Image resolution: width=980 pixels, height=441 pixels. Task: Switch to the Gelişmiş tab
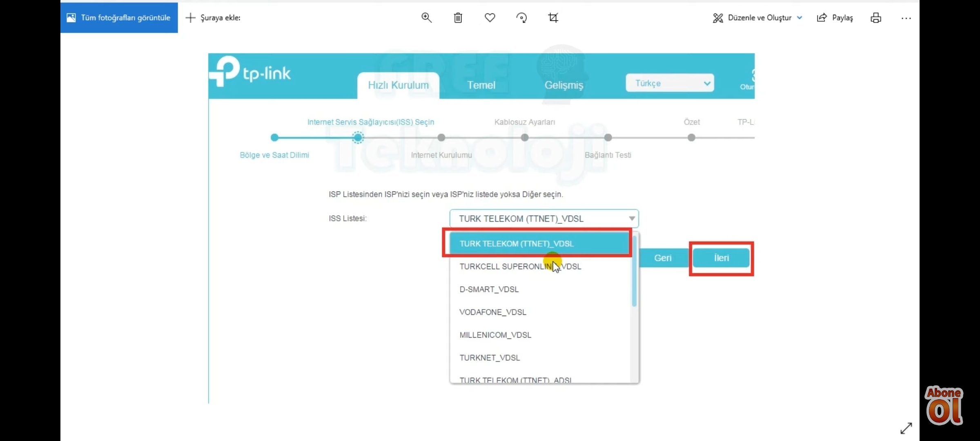pos(563,85)
